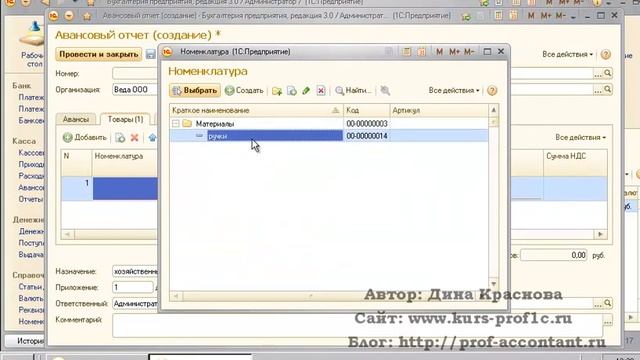Open the search icon at the Ответственный row's right end
The width and height of the screenshot is (640, 360).
tap(607, 303)
